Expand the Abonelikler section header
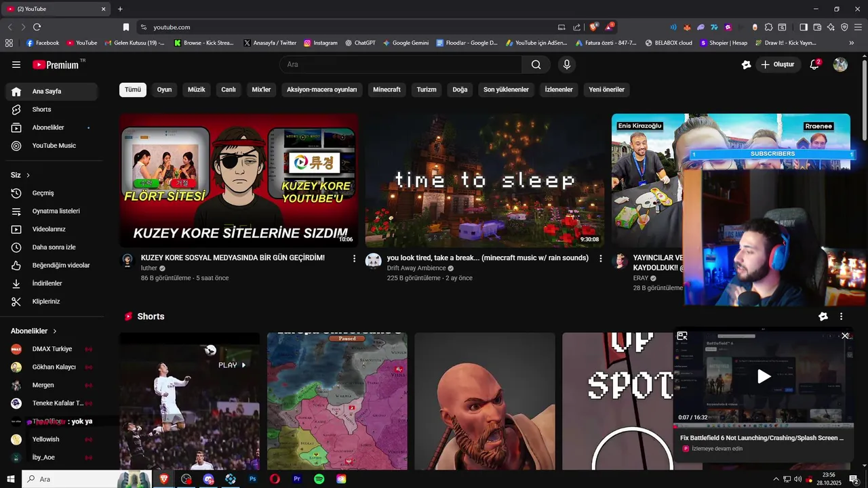868x488 pixels. coord(34,331)
